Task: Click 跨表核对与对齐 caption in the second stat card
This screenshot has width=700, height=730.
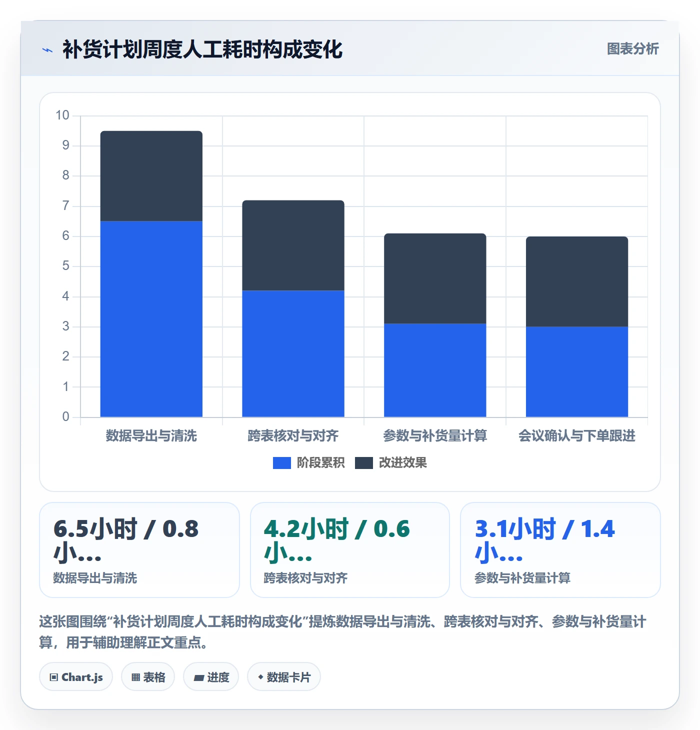Action: pos(306,578)
